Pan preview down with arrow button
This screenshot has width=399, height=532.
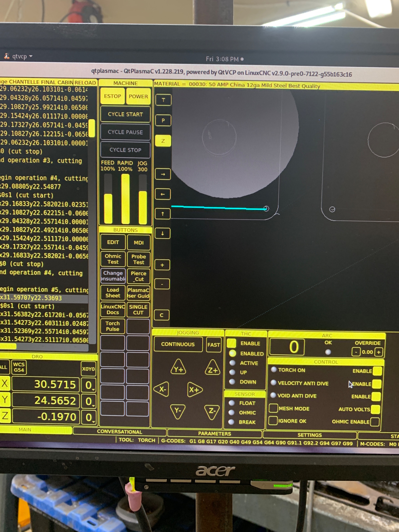pos(162,233)
